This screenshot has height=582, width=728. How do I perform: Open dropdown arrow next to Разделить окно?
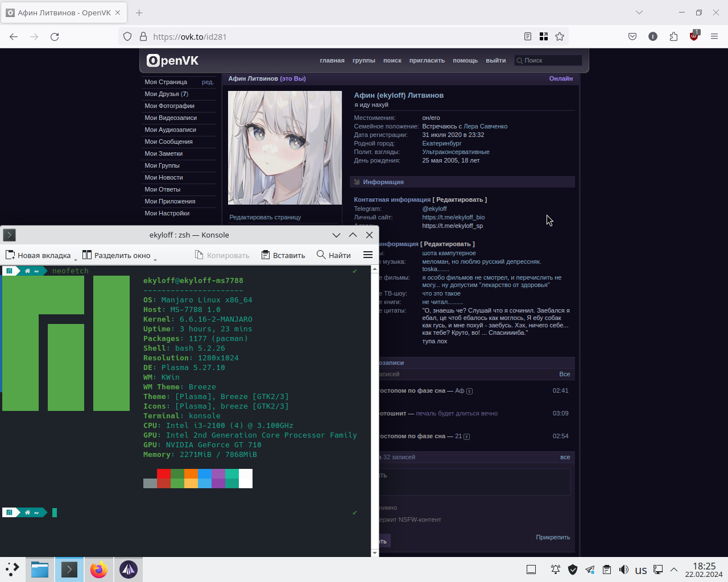(x=155, y=259)
